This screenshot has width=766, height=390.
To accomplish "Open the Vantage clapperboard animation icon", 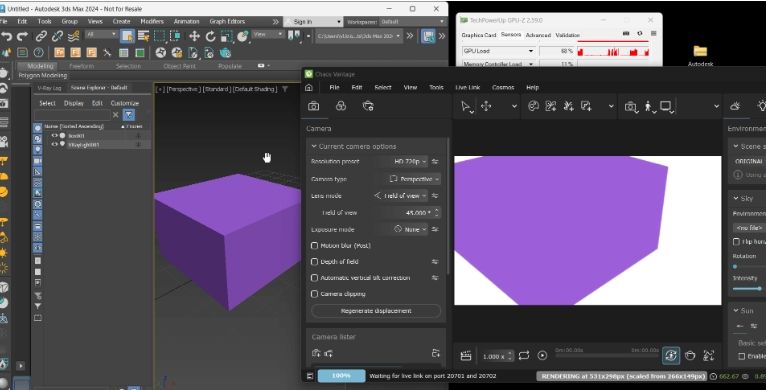I will click(466, 356).
